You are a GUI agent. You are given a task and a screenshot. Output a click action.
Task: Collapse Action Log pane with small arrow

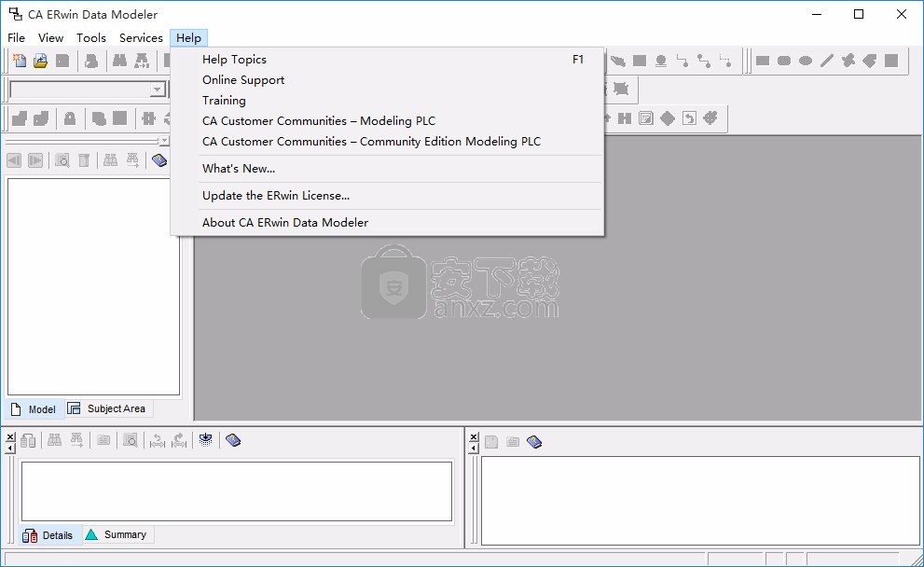(10, 449)
